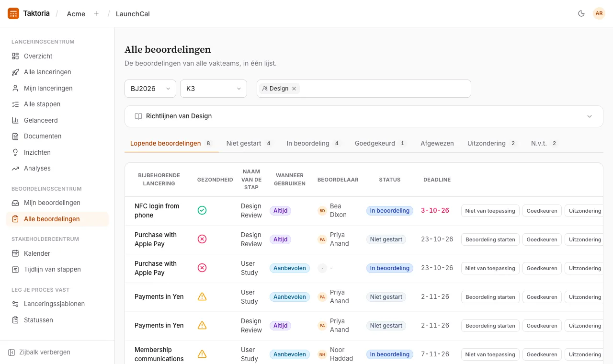
Task: Click the LaunchCal breadcrumb
Action: point(133,14)
